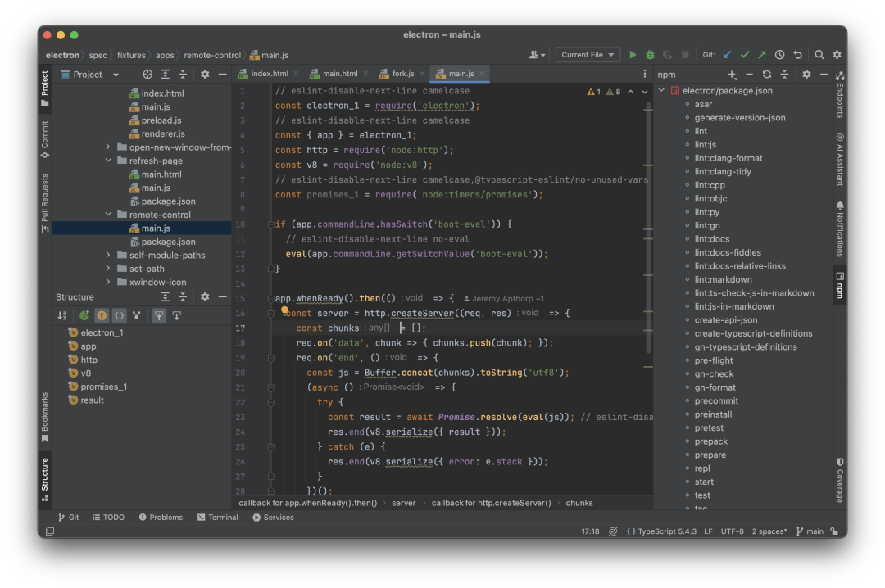Image resolution: width=885 pixels, height=588 pixels.
Task: Open Search Everywhere magnifier icon
Action: [x=819, y=55]
